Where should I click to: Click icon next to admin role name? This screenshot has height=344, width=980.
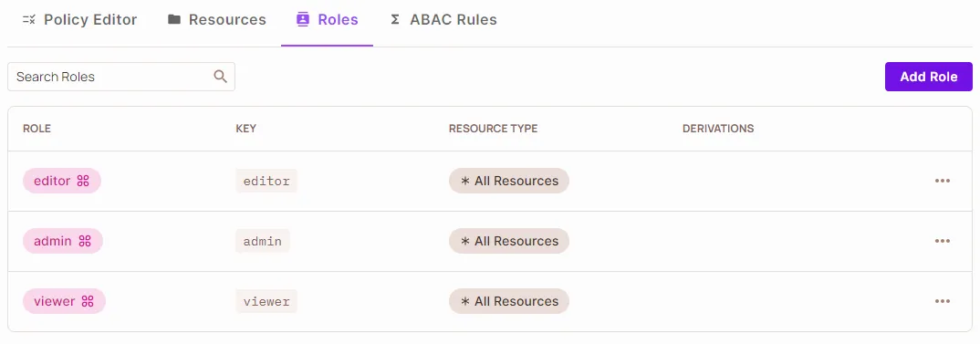85,241
